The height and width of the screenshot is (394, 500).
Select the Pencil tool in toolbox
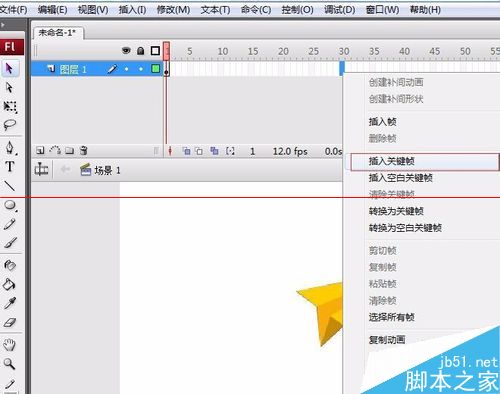click(x=10, y=224)
